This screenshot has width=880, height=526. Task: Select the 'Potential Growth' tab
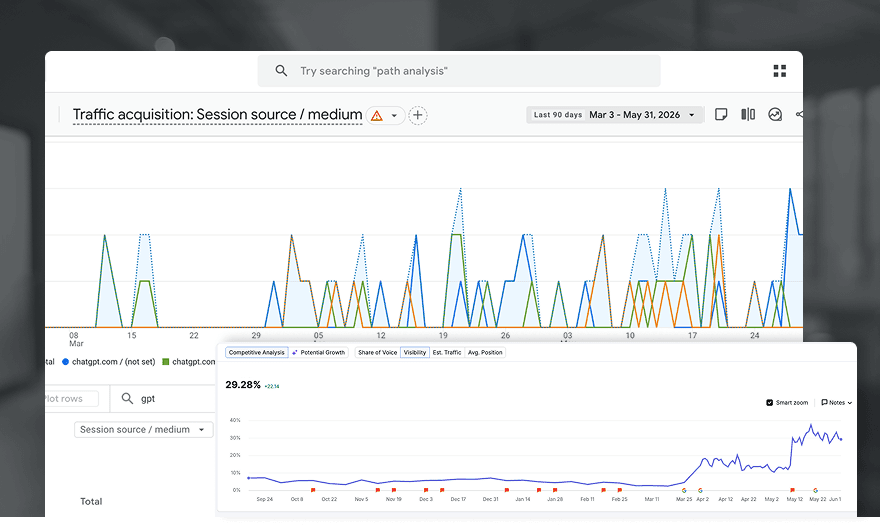319,353
